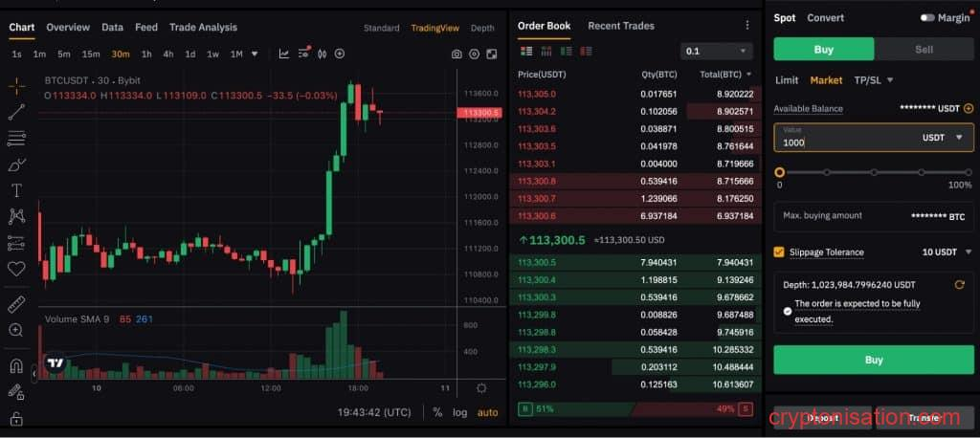
Task: Switch to the Data tab
Action: [113, 28]
